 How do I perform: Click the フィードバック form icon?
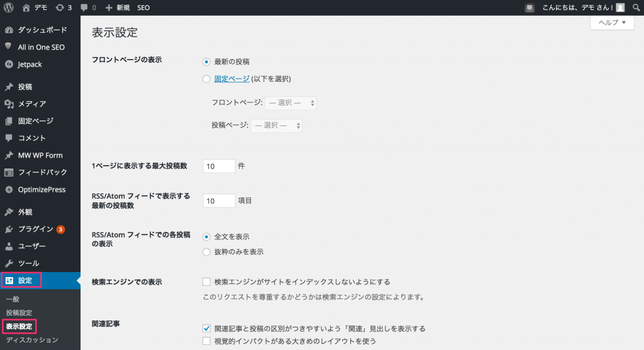9,172
